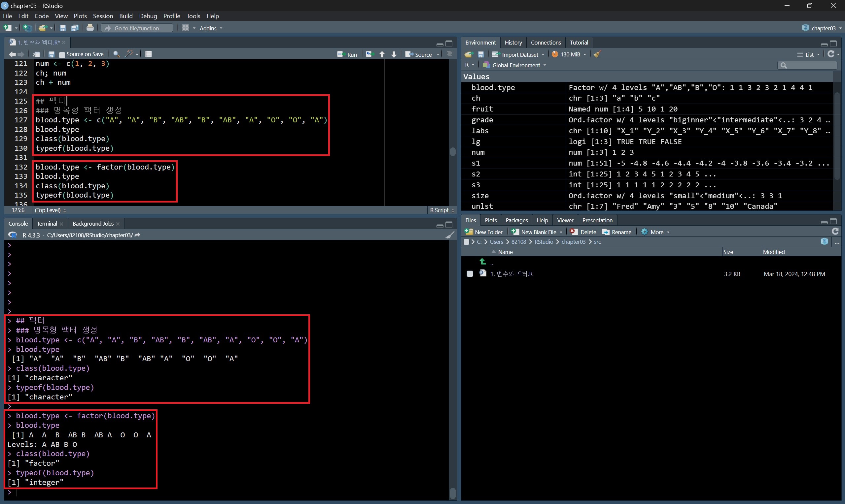Open the code tools magic wand
845x504 pixels.
[129, 54]
